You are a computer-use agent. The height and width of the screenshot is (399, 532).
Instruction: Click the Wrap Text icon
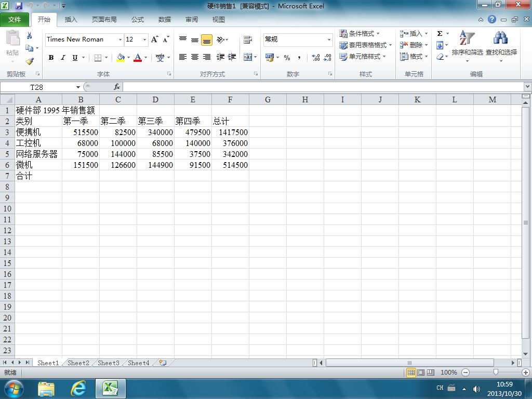click(x=248, y=39)
